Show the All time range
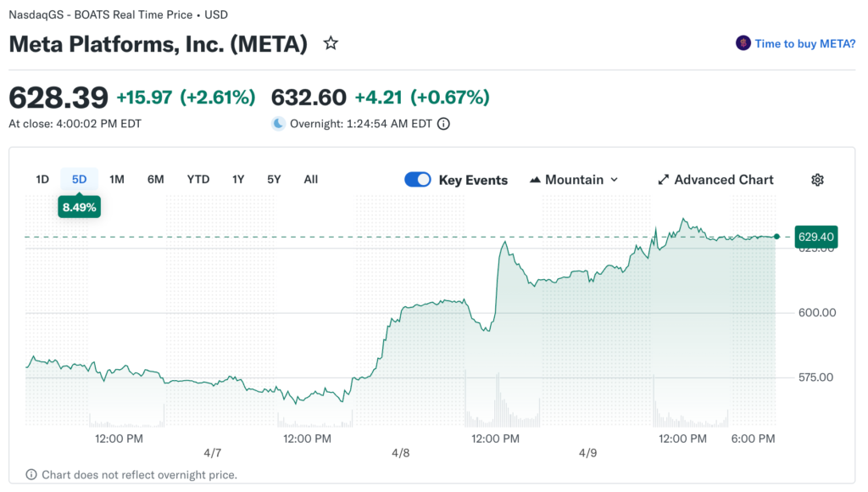 pyautogui.click(x=311, y=179)
